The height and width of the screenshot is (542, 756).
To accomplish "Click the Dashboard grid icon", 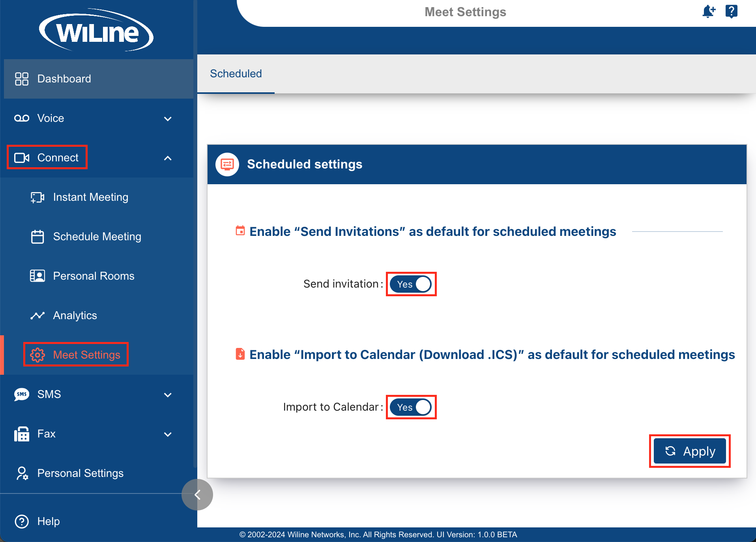I will [x=22, y=79].
